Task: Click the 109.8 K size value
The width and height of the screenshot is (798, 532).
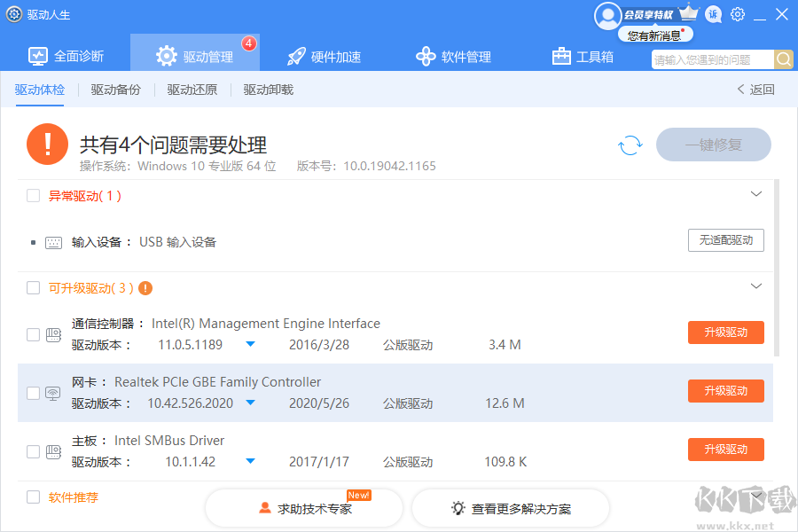Action: click(505, 462)
